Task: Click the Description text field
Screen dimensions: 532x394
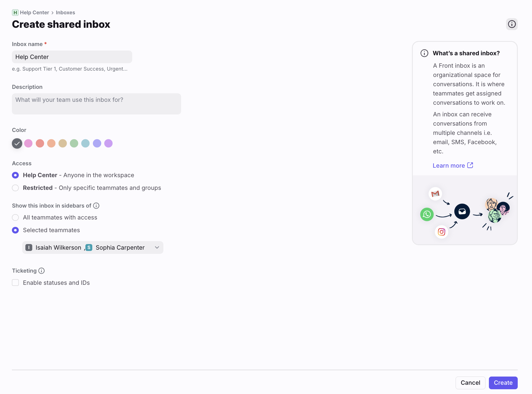Action: 97,104
